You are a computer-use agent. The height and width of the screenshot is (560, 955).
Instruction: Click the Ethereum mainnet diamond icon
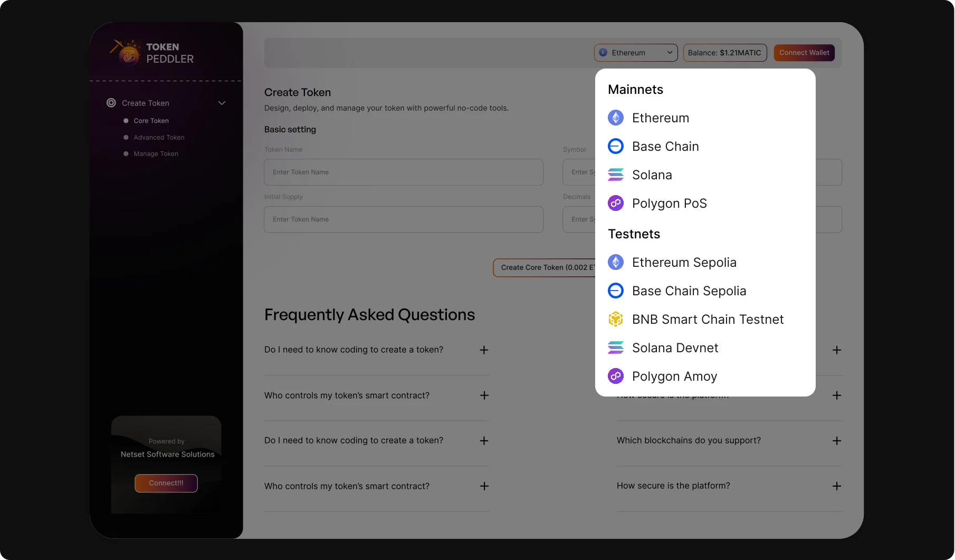tap(616, 118)
